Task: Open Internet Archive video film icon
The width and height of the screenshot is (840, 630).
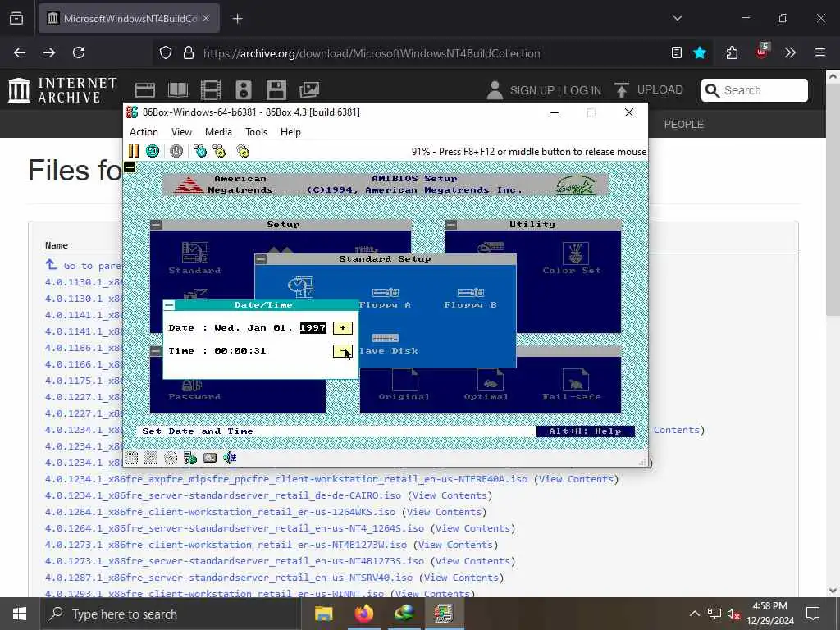Action: click(x=211, y=90)
